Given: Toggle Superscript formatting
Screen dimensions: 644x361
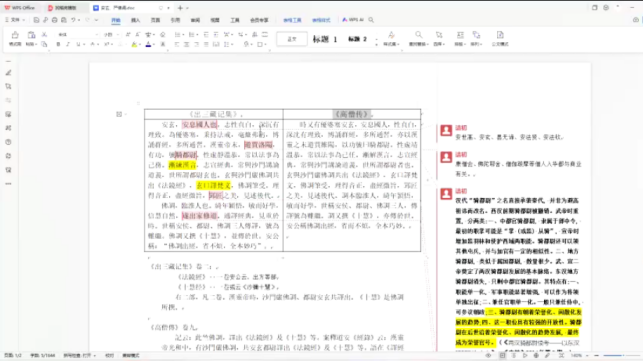Looking at the screenshot, I should [x=106, y=44].
